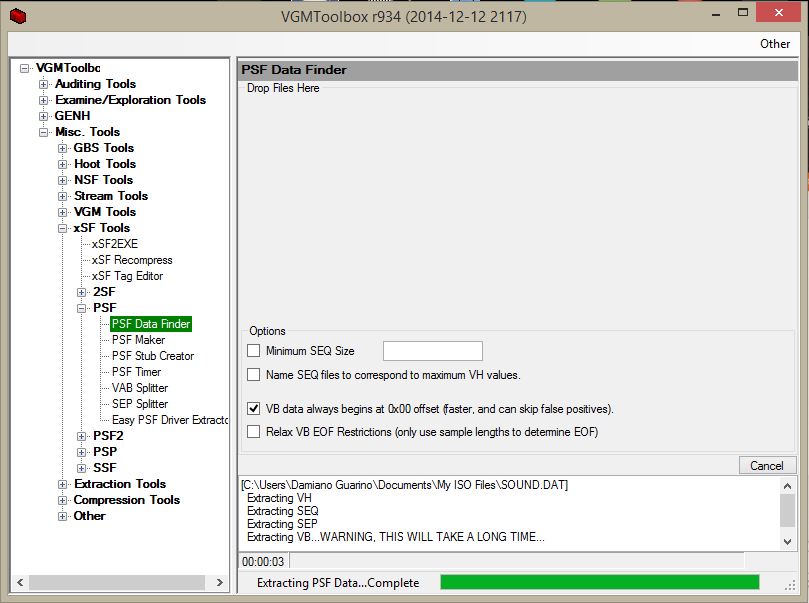
Task: Click the 'Extracting VB...WARNING' log line
Action: [x=396, y=537]
